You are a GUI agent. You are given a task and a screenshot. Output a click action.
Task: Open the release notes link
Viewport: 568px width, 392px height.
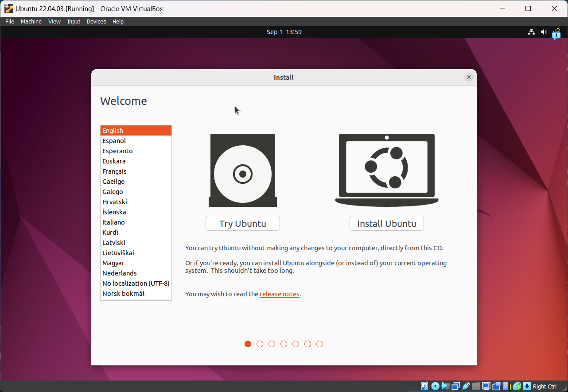point(280,294)
